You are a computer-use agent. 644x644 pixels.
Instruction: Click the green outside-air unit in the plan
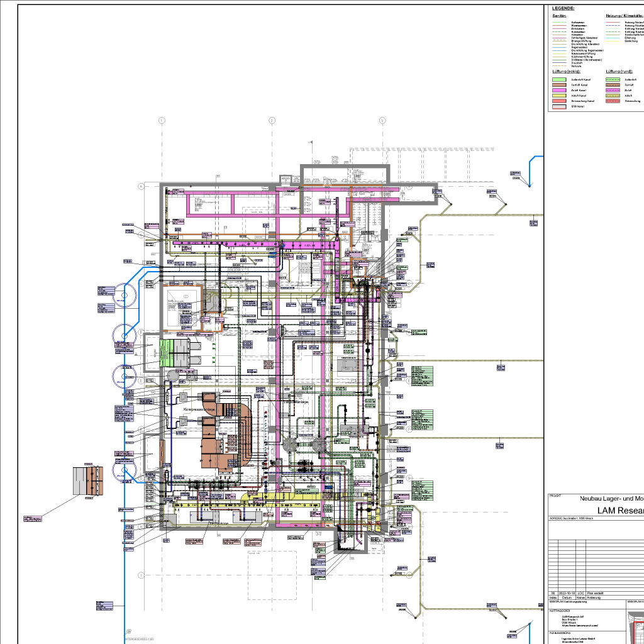pyautogui.click(x=175, y=353)
